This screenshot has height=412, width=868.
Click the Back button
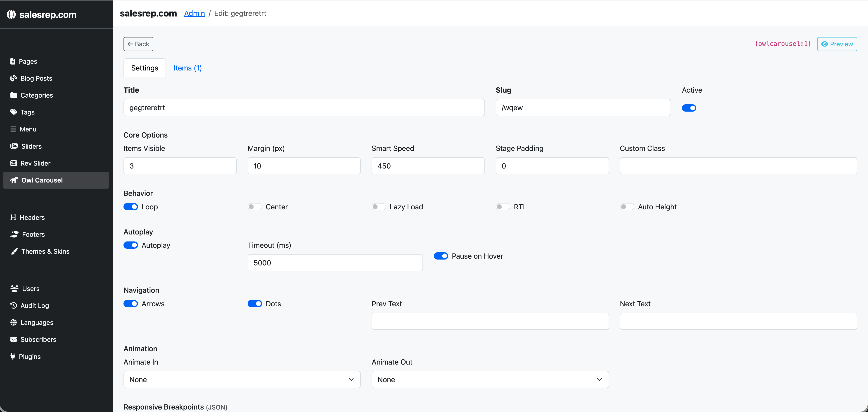point(138,44)
